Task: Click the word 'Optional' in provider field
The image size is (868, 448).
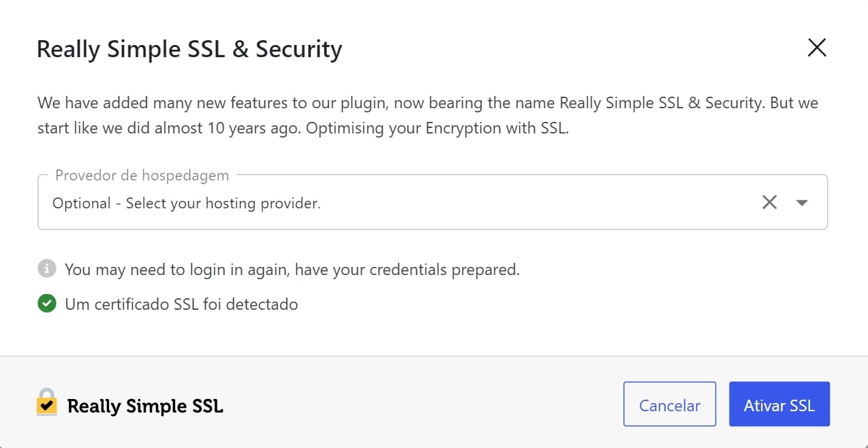Action: click(x=81, y=203)
